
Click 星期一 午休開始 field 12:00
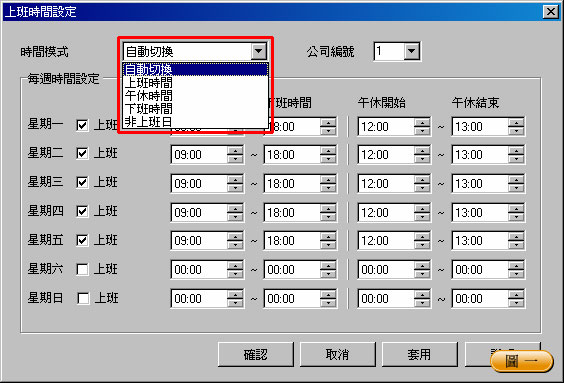click(x=386, y=127)
